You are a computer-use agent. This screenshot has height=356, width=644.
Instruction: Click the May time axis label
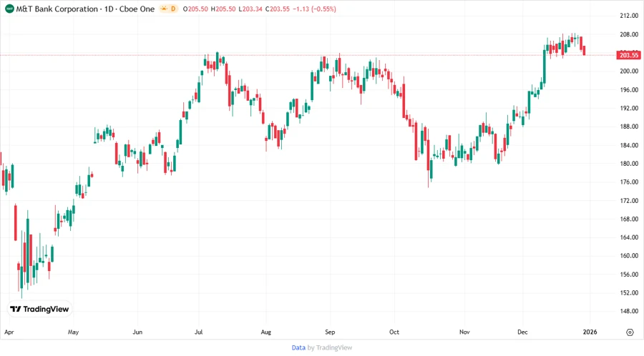(x=73, y=332)
